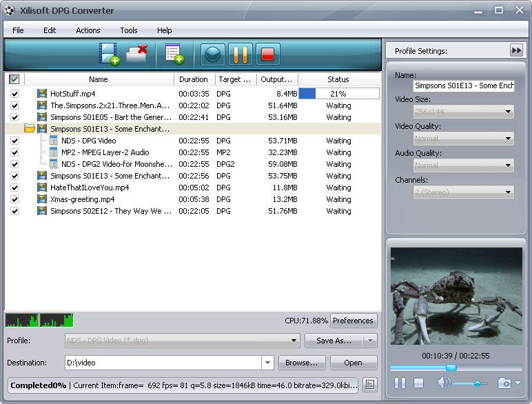Click the crab video preview thumbnail
The height and width of the screenshot is (404, 532).
pos(456,296)
